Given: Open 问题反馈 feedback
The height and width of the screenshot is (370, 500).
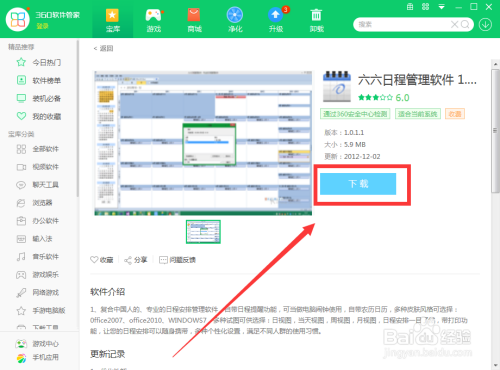Looking at the screenshot, I should tap(177, 260).
